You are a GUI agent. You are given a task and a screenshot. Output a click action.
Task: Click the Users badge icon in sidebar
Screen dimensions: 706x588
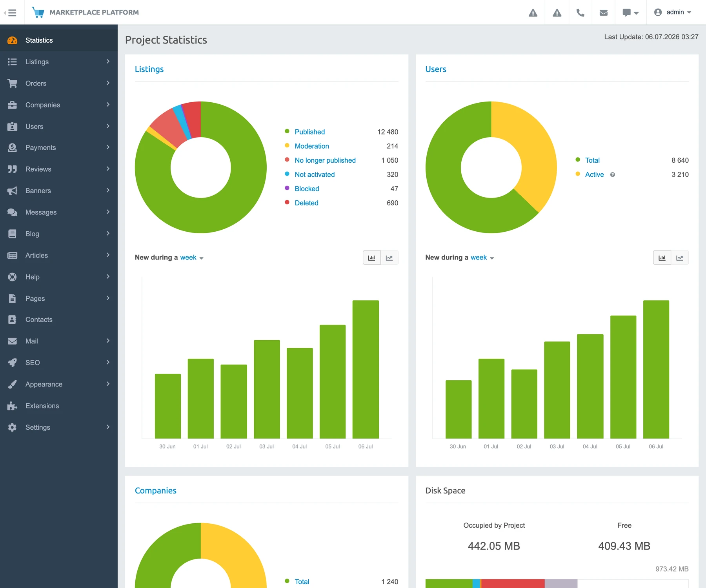13,127
